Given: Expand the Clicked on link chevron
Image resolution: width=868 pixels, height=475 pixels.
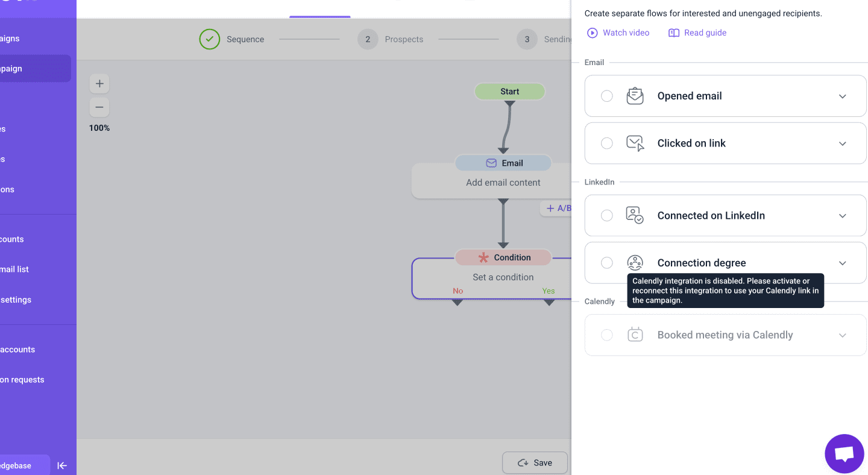Looking at the screenshot, I should [843, 143].
